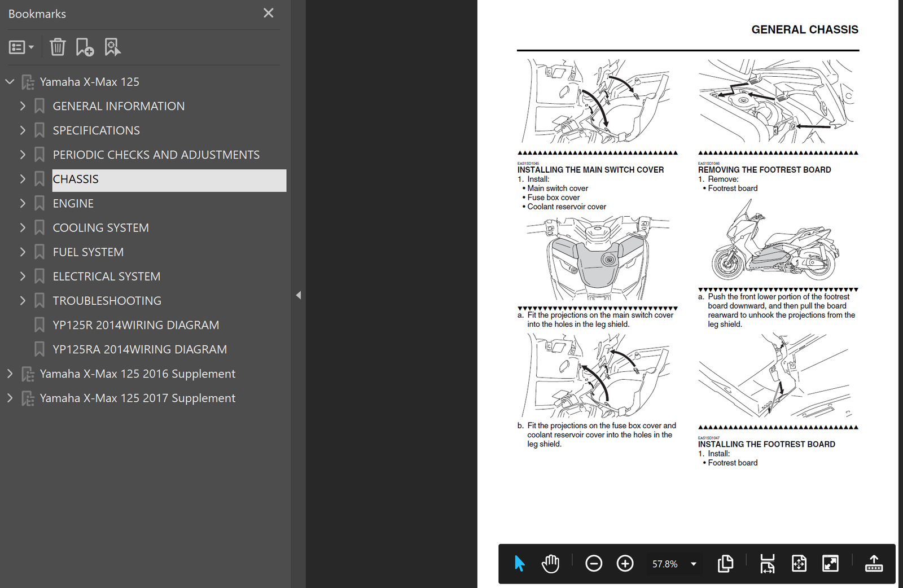903x588 pixels.
Task: Expand the GENERAL INFORMATION bookmark
Action: 23,106
